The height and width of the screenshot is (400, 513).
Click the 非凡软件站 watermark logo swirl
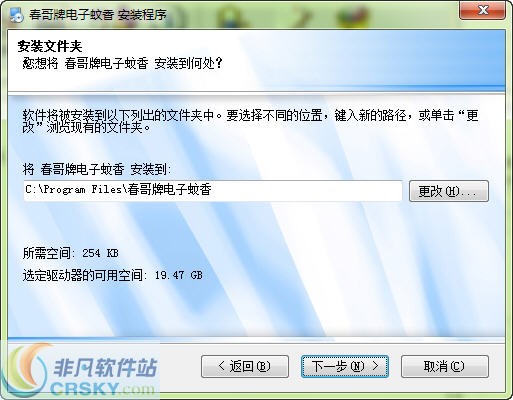pos(25,370)
